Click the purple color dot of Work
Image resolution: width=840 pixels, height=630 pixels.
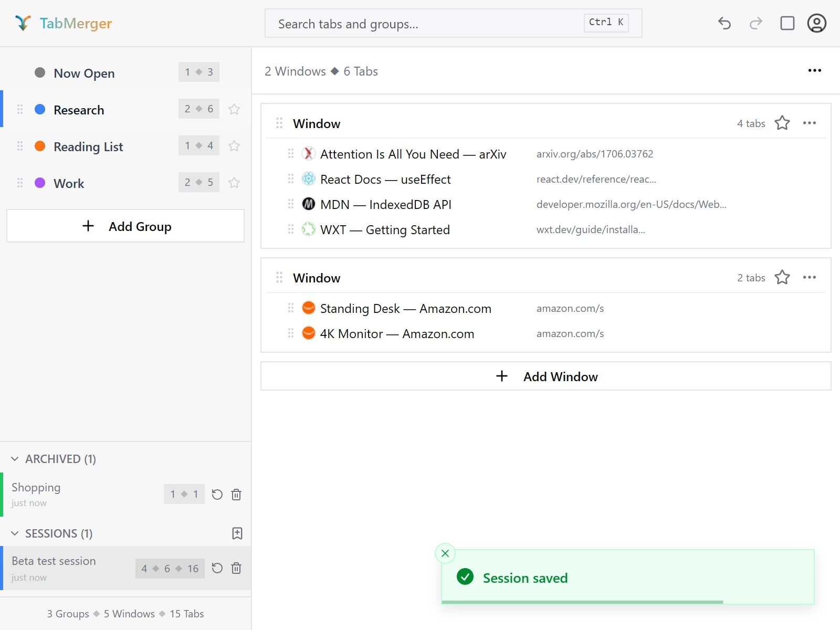coord(40,183)
